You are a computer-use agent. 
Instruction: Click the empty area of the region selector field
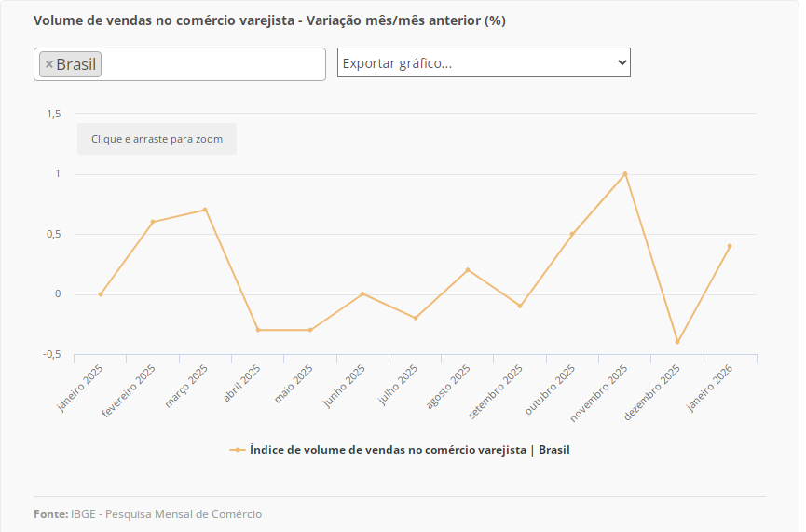[x=212, y=64]
